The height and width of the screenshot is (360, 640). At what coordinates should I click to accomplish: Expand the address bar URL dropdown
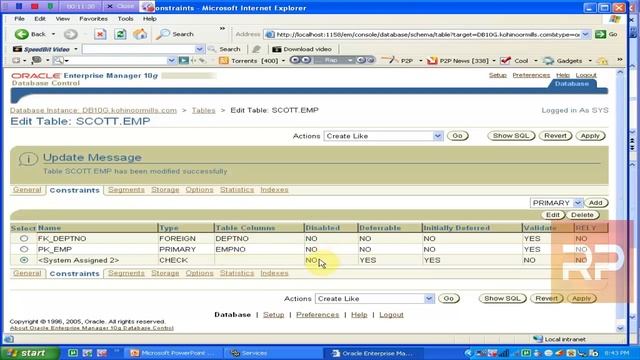(585, 34)
